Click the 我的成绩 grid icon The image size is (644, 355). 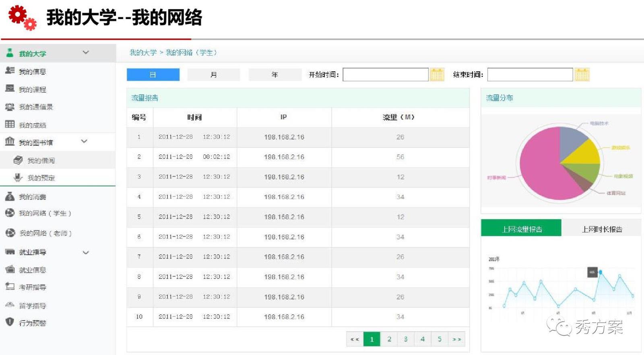click(x=10, y=124)
